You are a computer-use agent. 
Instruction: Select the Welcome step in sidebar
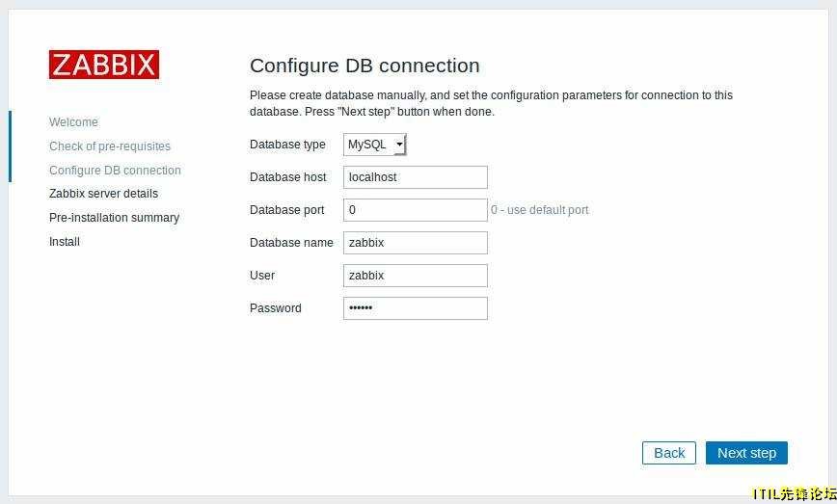point(73,122)
